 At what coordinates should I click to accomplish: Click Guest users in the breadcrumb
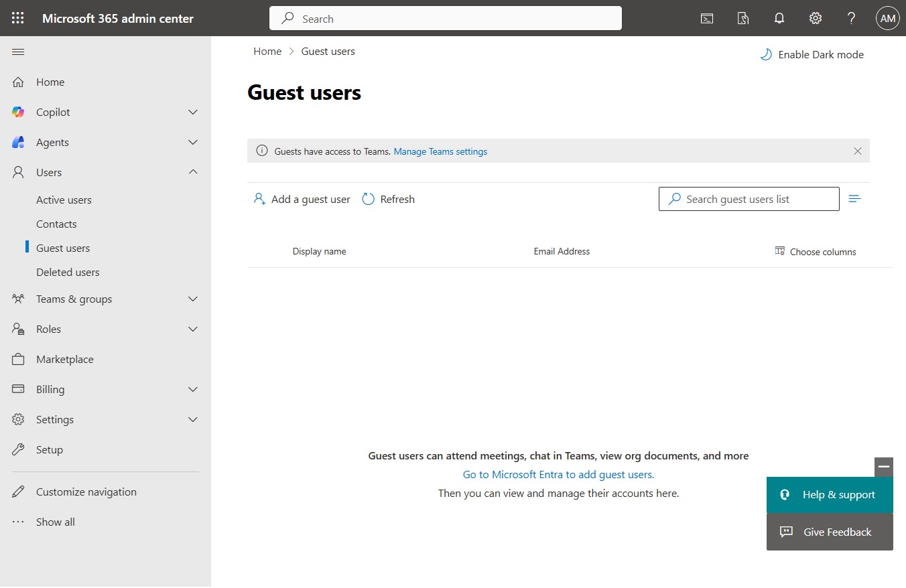click(328, 52)
